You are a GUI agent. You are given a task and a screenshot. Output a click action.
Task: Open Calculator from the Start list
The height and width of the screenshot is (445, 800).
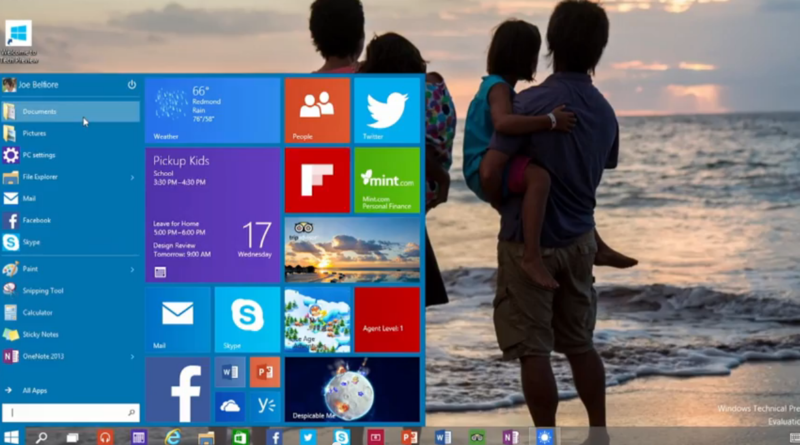(70, 312)
